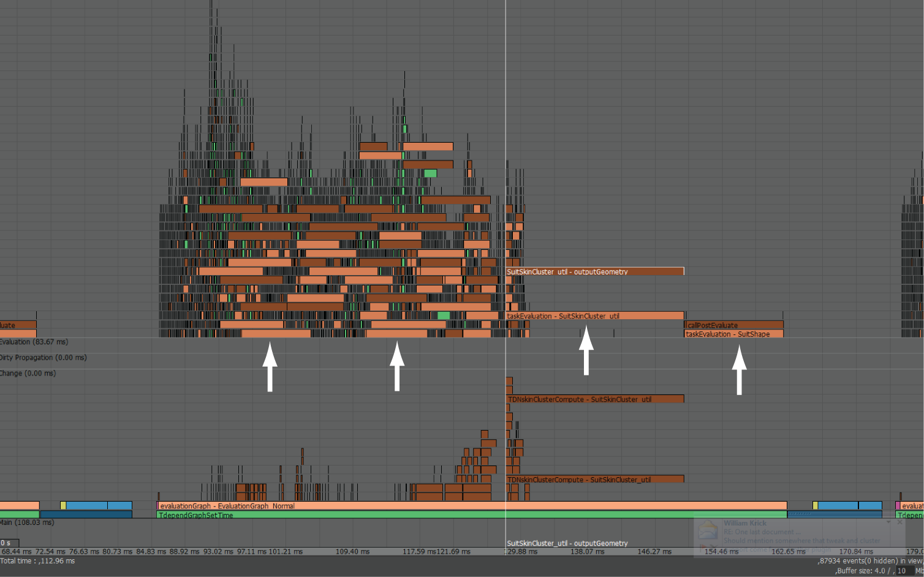This screenshot has height=577, width=924.
Task: Open the dropdown arrow on William Krick notification
Action: pyautogui.click(x=888, y=522)
